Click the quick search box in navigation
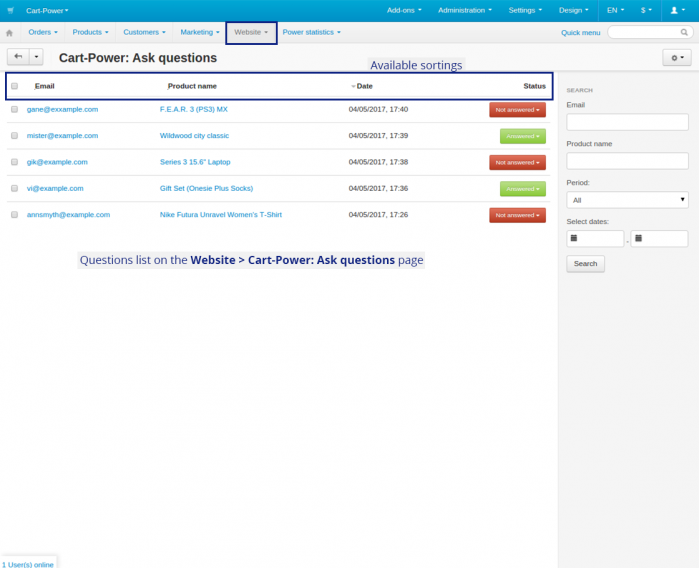Image resolution: width=700 pixels, height=568 pixels. pos(650,32)
